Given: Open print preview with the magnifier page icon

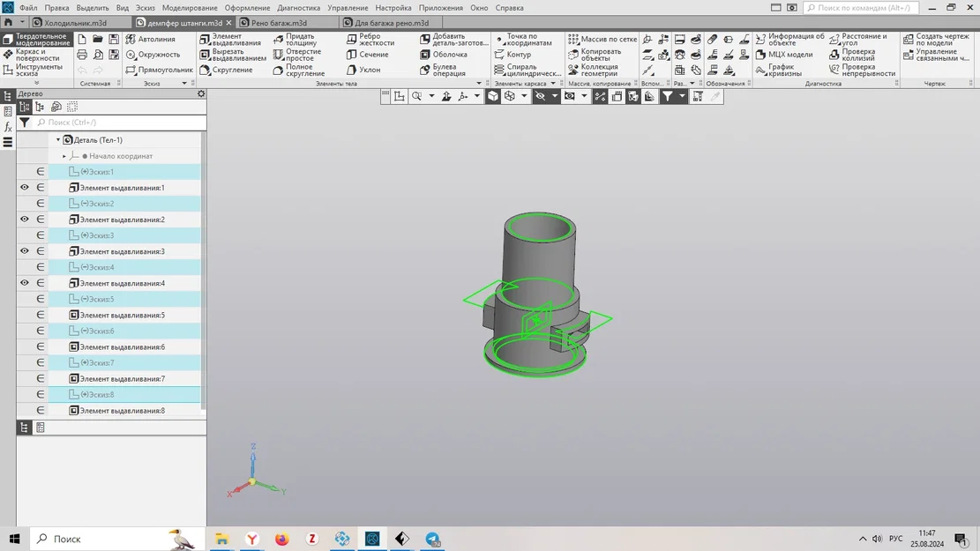Looking at the screenshot, I should (98, 55).
